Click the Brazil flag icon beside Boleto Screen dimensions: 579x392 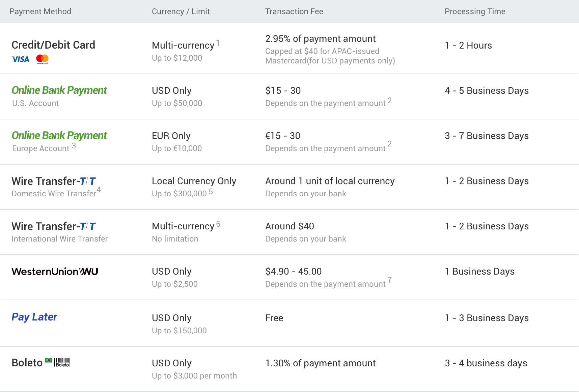[49, 361]
